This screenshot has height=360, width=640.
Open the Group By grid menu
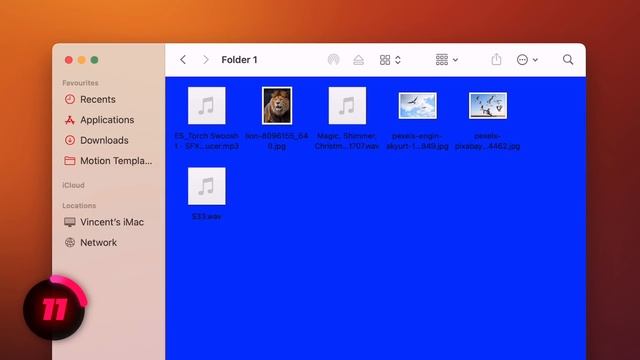(x=442, y=60)
